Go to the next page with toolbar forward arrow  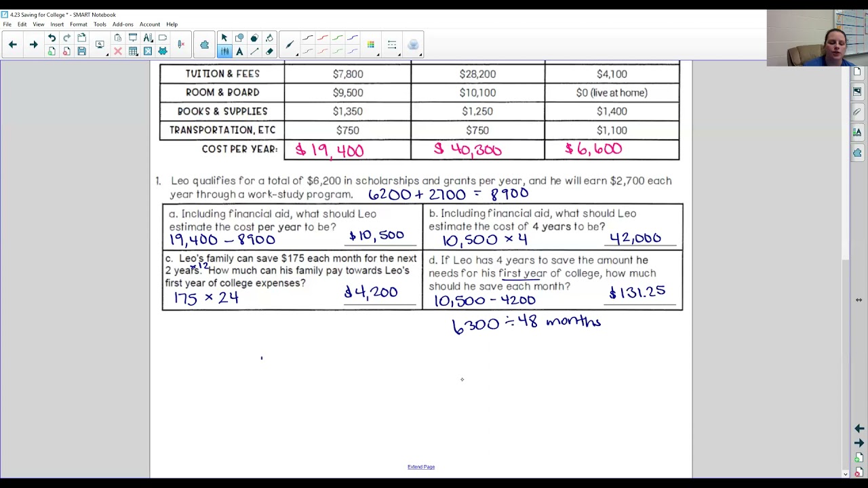point(33,45)
